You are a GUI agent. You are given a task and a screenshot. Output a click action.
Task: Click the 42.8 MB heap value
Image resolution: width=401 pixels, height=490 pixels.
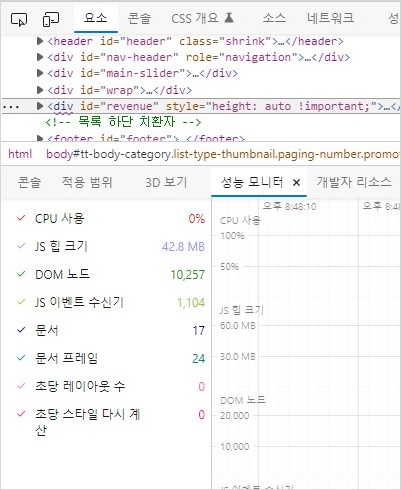[183, 247]
